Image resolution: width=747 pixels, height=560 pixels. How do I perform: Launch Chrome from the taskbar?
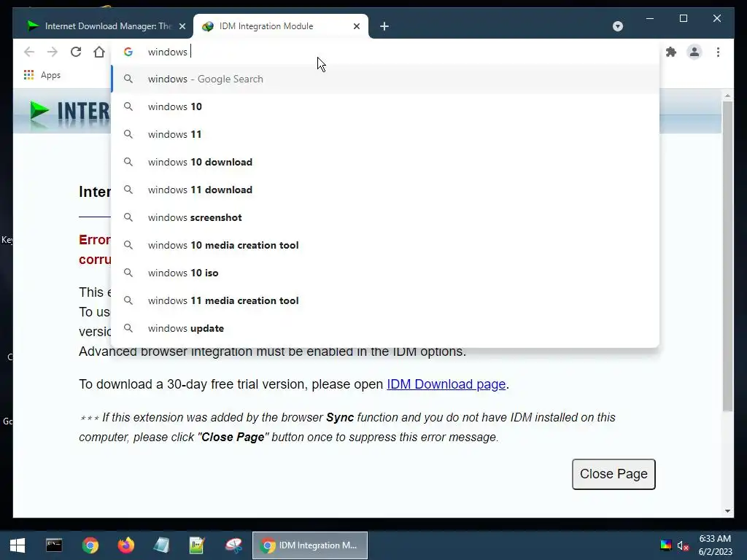(x=90, y=545)
